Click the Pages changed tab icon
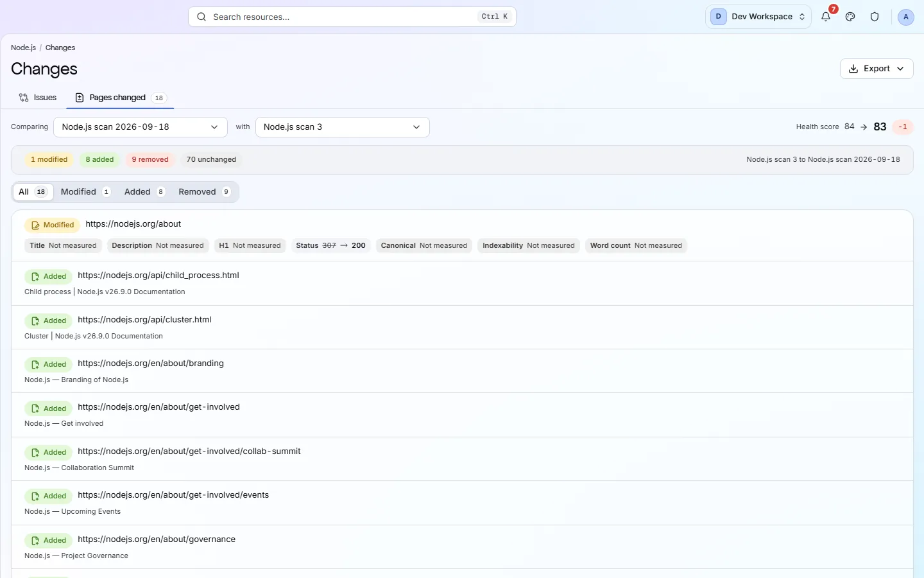 80,98
